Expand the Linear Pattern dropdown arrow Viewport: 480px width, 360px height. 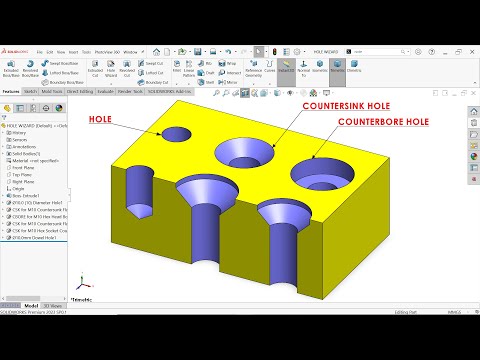tap(189, 83)
